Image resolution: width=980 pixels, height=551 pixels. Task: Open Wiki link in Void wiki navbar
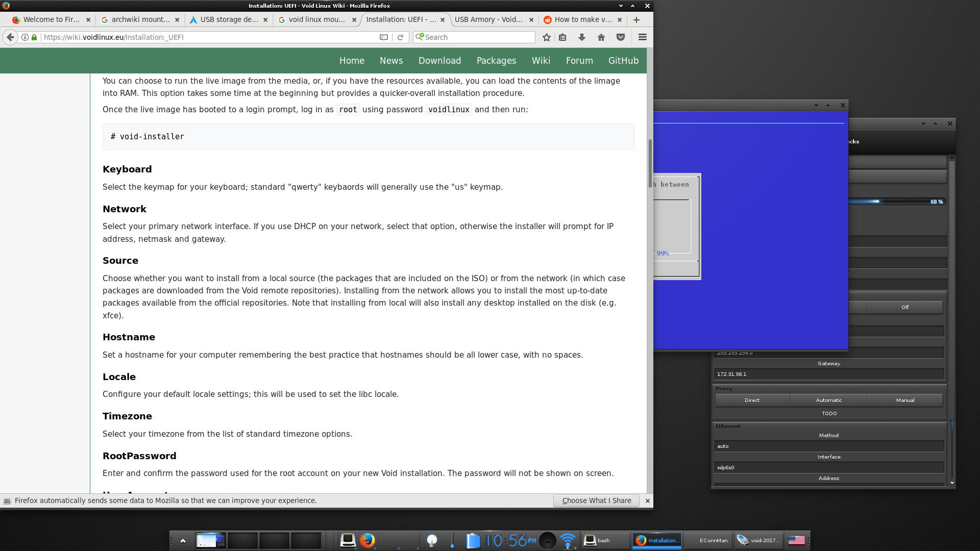point(541,61)
